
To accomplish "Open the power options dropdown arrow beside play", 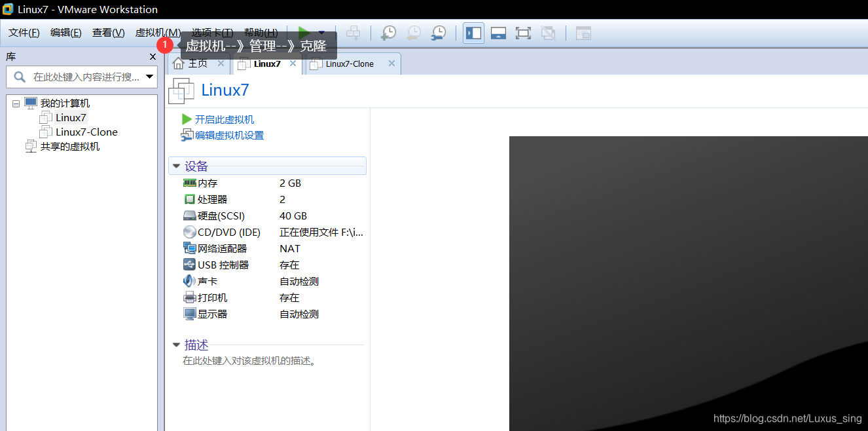I will pos(321,33).
